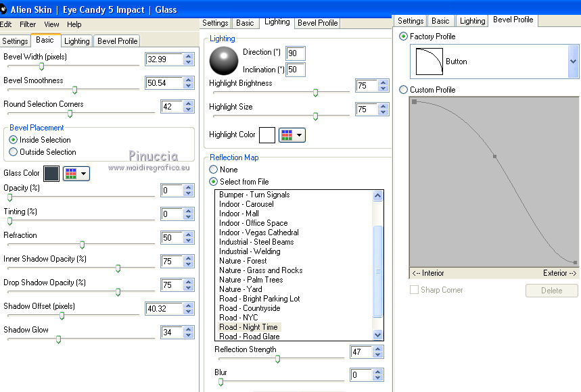Image resolution: width=581 pixels, height=392 pixels.
Task: Click the Inclination degrees field
Action: [x=296, y=70]
